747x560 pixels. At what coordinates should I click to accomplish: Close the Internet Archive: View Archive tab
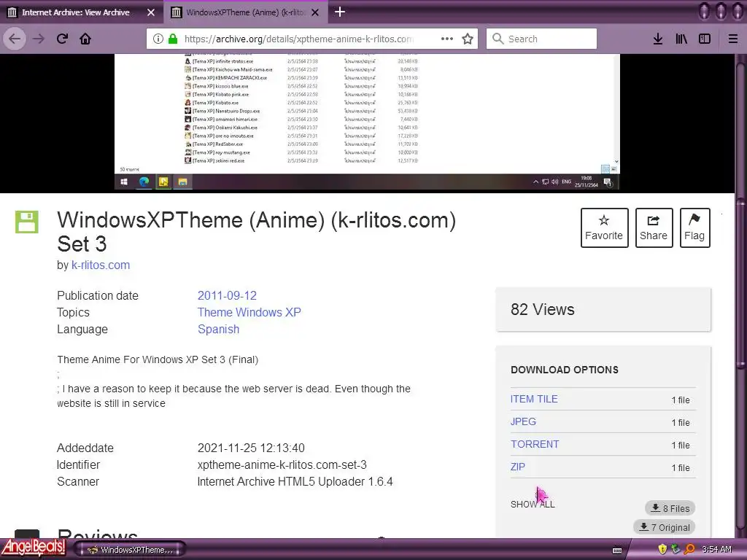coord(151,12)
